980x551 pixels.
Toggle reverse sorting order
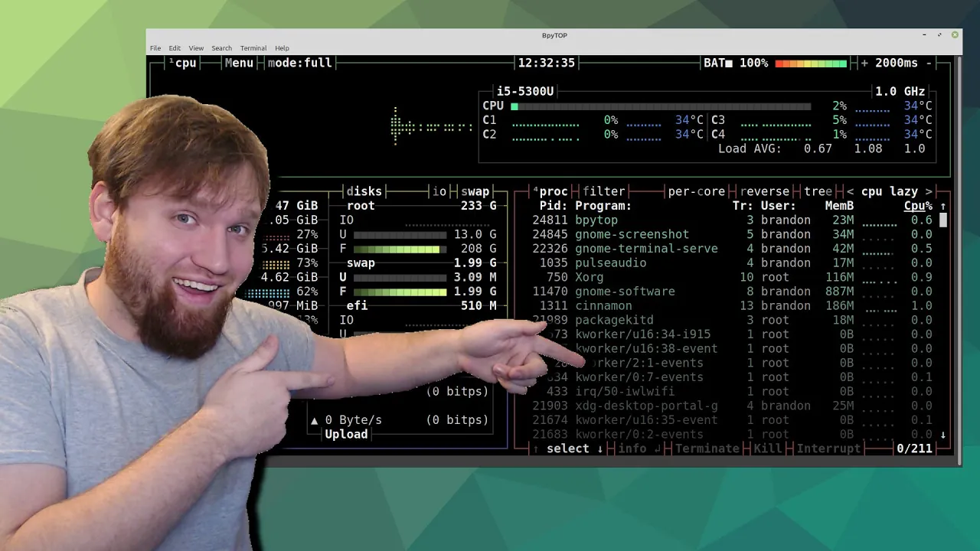[x=764, y=191]
